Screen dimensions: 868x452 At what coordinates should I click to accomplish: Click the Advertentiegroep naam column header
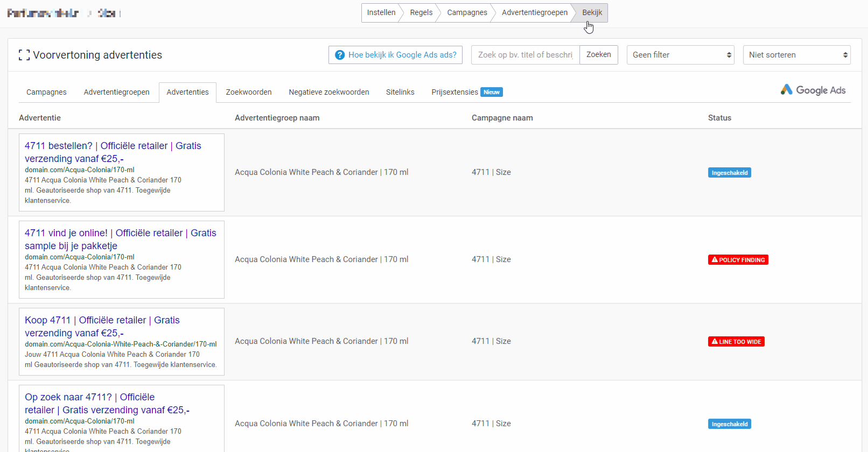pos(277,118)
